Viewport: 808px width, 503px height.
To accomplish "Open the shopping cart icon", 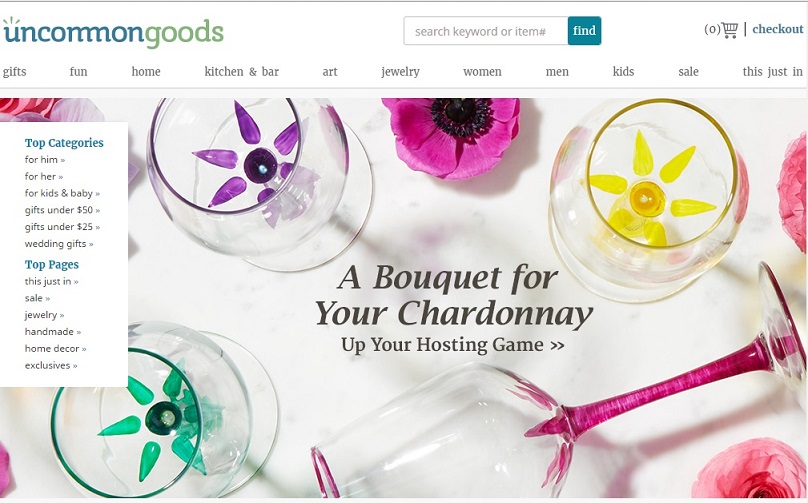I will click(729, 30).
